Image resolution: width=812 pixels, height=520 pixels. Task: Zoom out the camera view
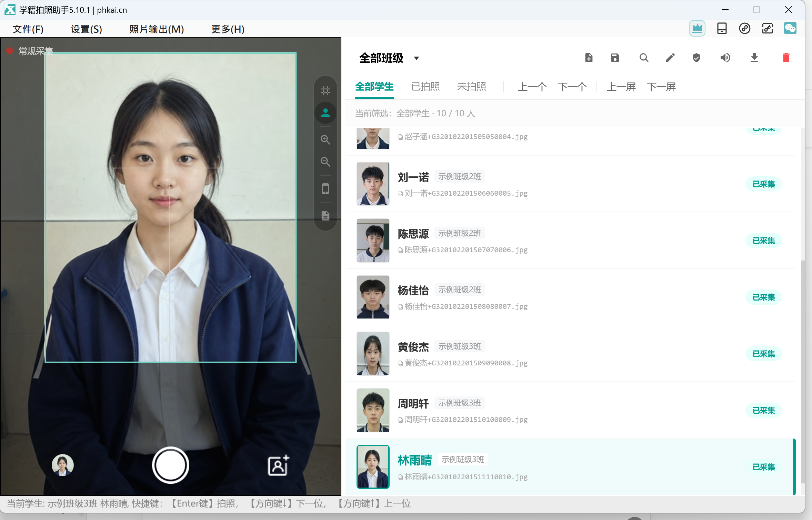(325, 162)
